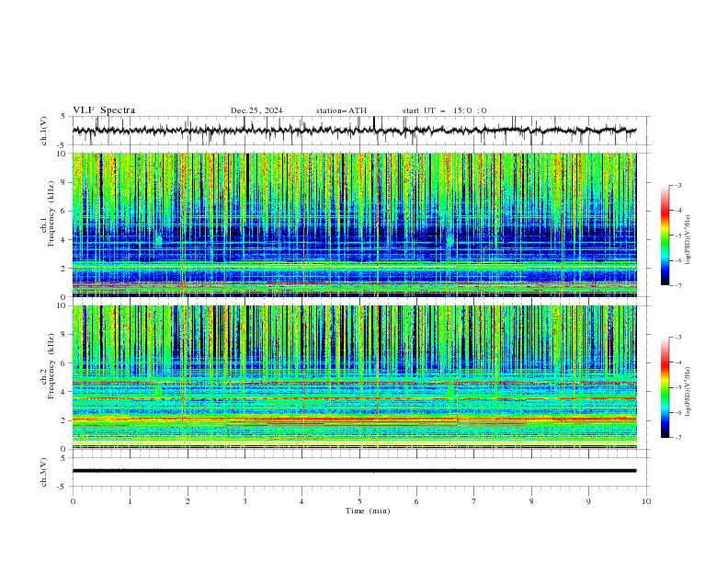Click the lower colorbar "log(PSD)(V²/Hz)" label

[688, 391]
